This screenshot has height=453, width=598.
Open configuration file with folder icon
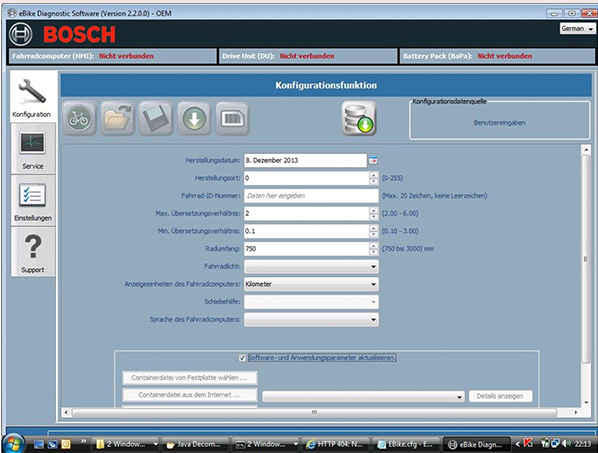117,119
